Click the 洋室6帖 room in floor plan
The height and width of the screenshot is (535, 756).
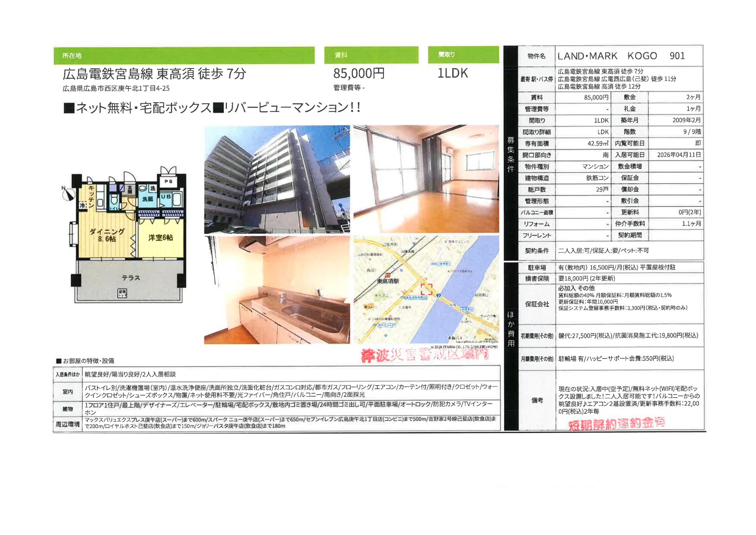[161, 238]
